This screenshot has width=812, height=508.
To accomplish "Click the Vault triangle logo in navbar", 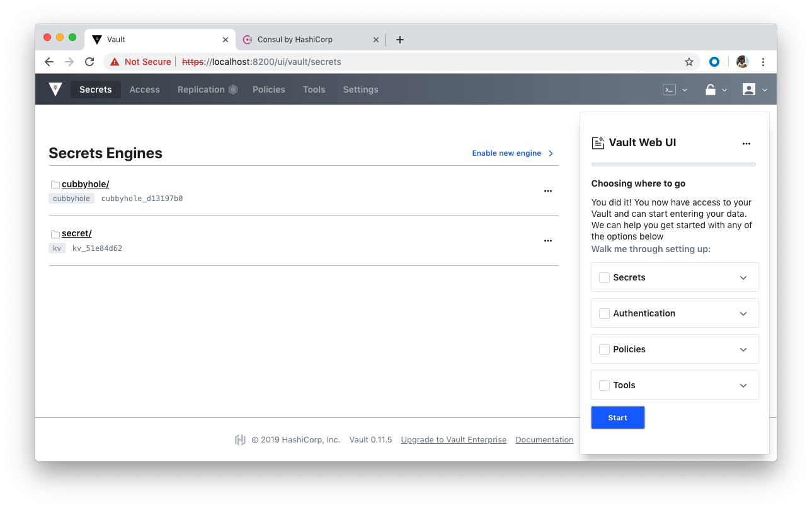I will (55, 89).
